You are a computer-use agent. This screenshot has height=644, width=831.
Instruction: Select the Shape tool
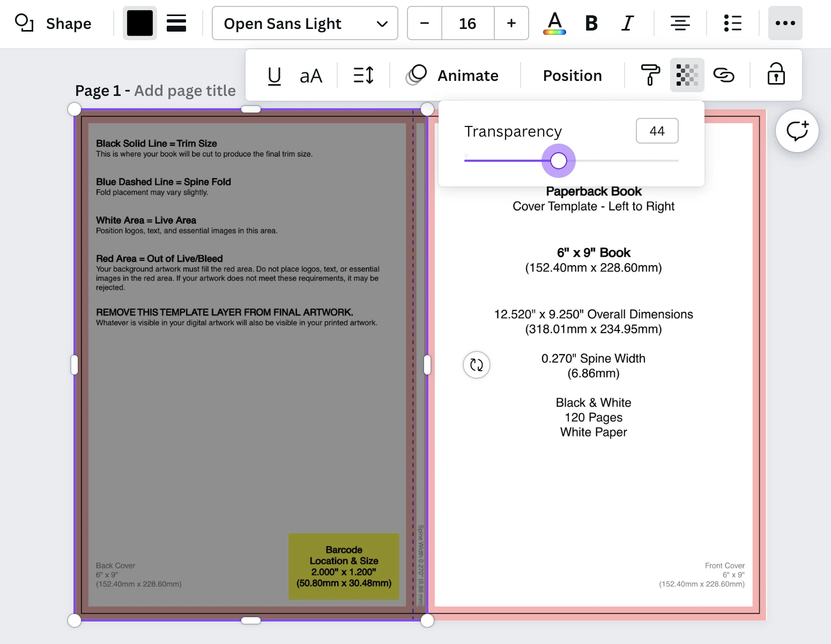54,23
